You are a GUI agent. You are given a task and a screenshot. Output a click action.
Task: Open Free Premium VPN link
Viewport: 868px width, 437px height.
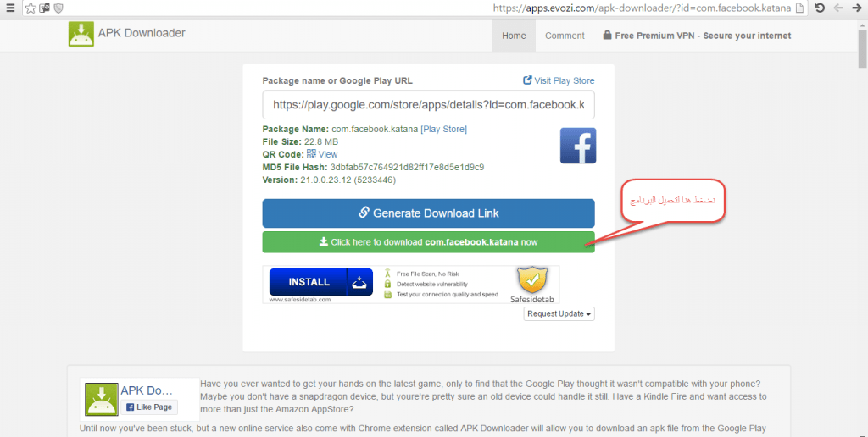tap(697, 36)
